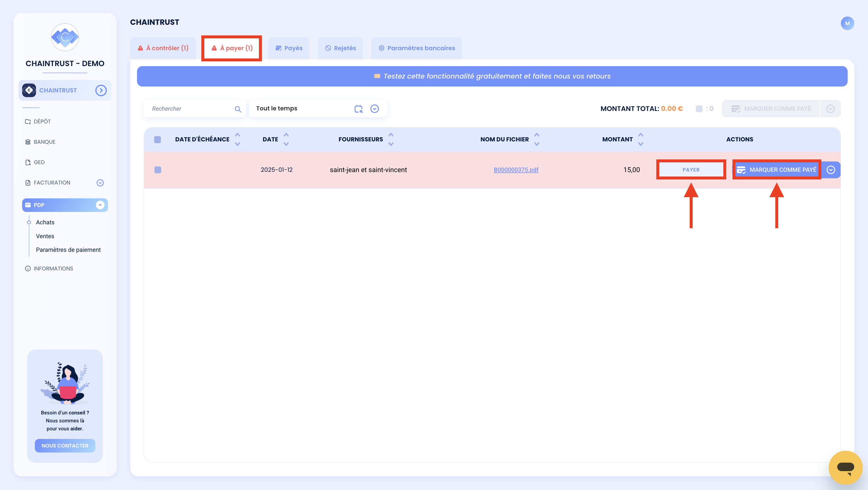Viewport: 868px width, 490px height.
Task: Click the Chaintrust arrow circle icon in sidebar
Action: pyautogui.click(x=101, y=90)
